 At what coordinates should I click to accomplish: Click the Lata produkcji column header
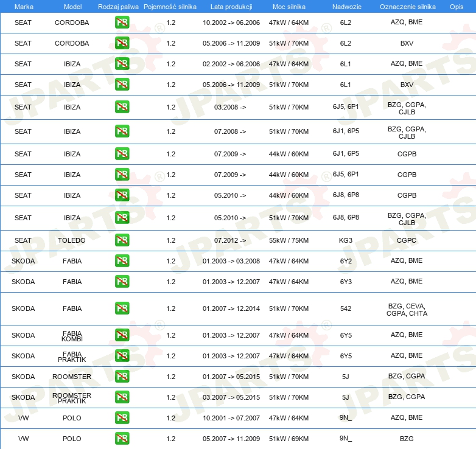(231, 7)
